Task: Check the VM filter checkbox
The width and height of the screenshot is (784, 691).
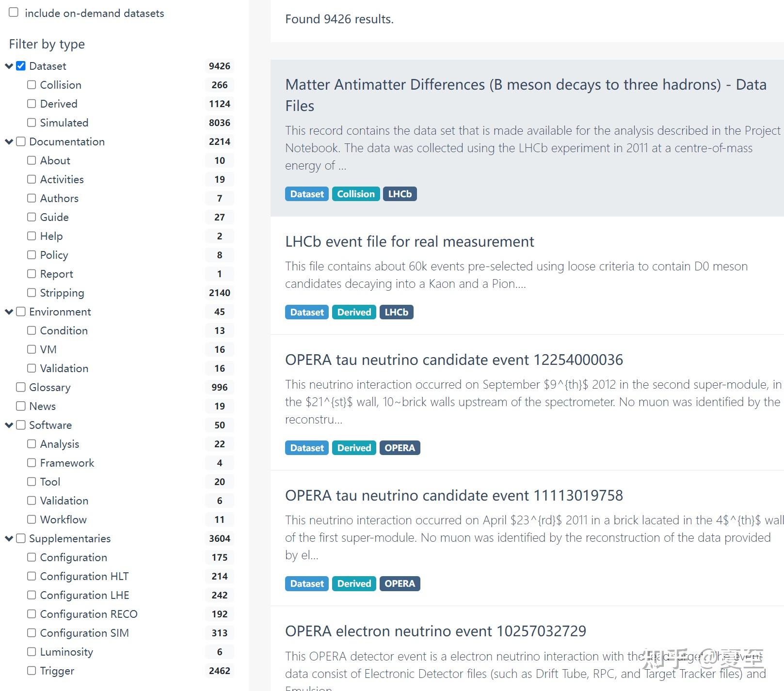Action: point(32,349)
